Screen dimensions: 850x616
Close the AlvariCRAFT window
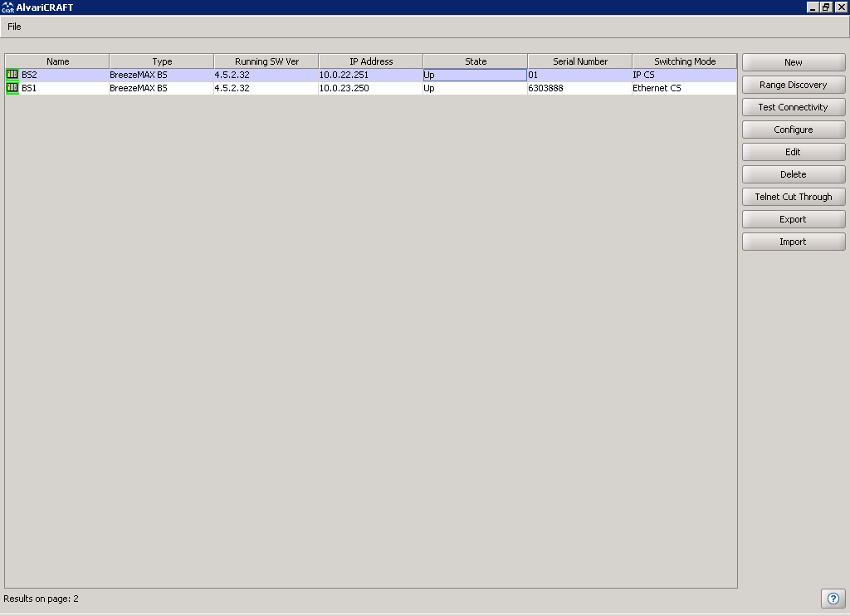[x=841, y=7]
